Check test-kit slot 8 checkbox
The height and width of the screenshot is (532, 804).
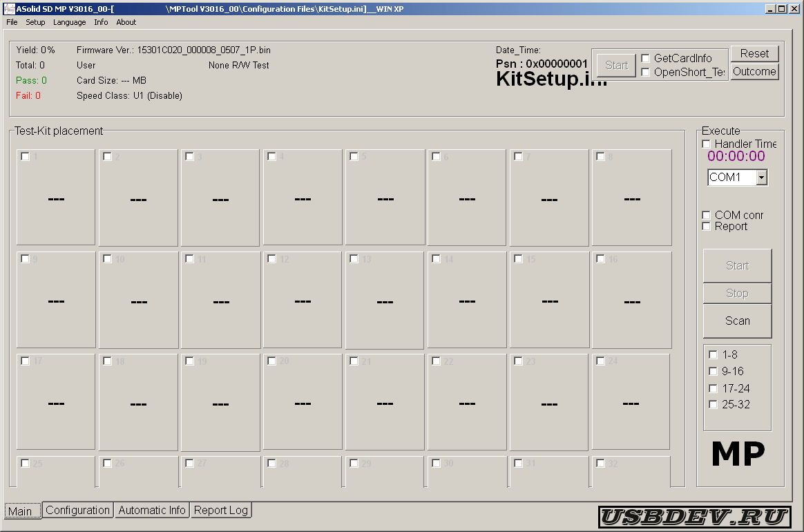(600, 156)
